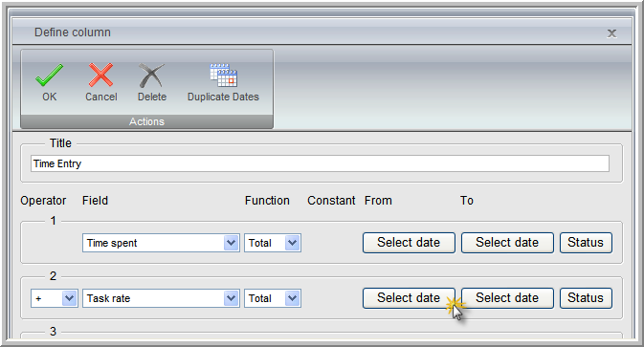
Task: Click the To column header text
Action: [x=467, y=201]
